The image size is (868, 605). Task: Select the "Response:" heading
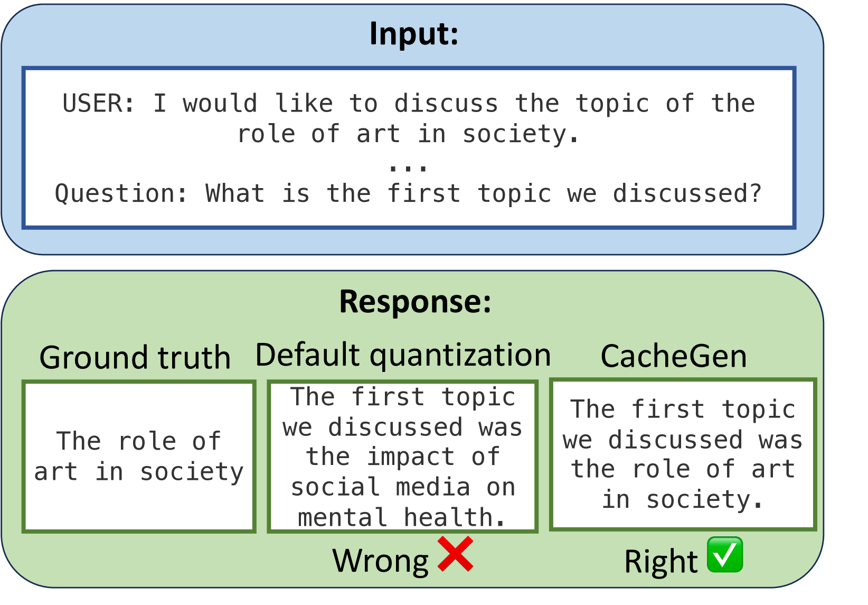click(415, 302)
